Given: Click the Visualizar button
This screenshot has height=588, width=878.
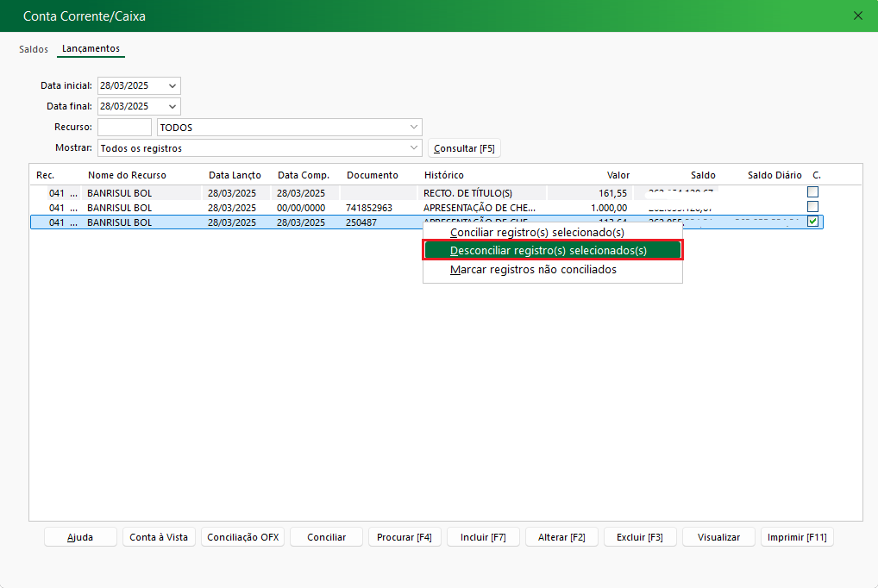Looking at the screenshot, I should pos(718,537).
